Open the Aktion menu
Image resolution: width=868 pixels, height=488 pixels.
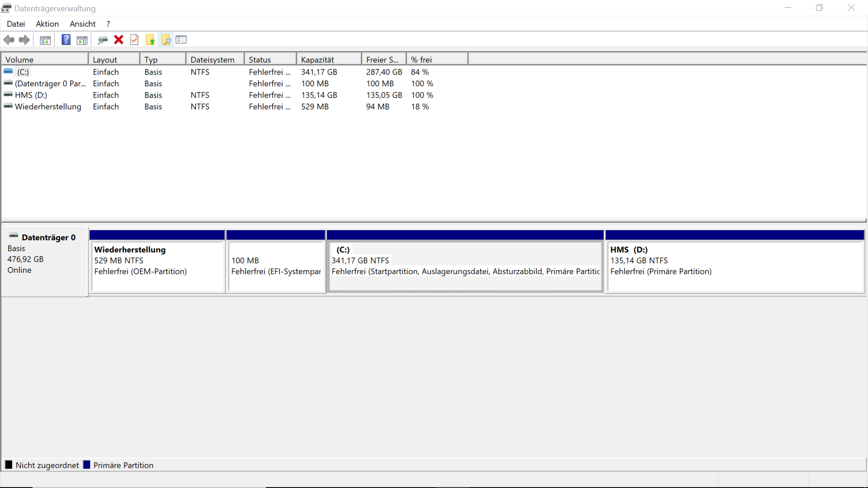tap(47, 24)
